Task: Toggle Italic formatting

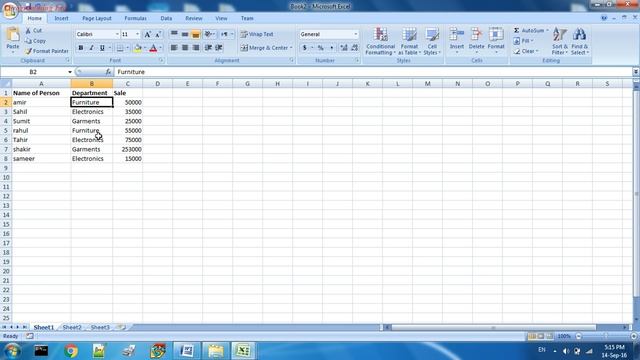Action: tap(91, 48)
